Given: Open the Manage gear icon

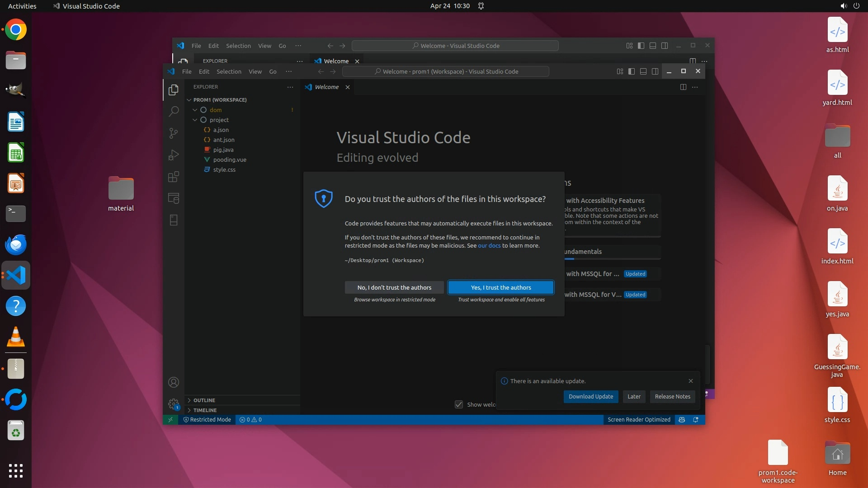Looking at the screenshot, I should point(174,404).
